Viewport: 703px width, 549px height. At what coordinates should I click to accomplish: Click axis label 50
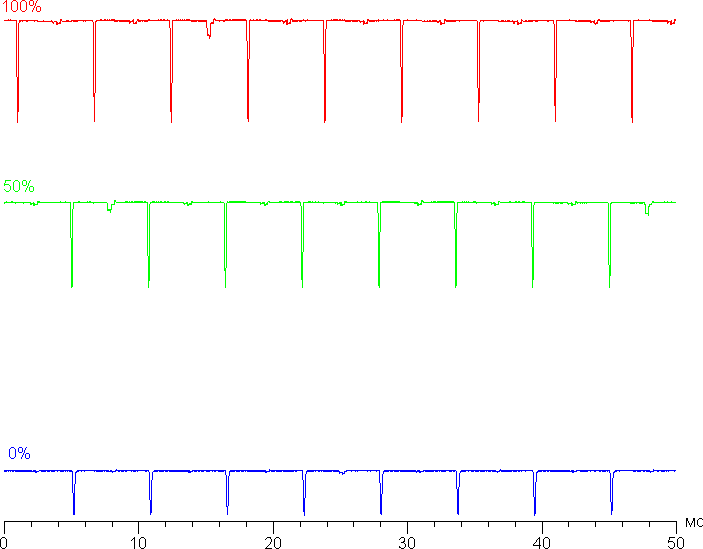[676, 543]
